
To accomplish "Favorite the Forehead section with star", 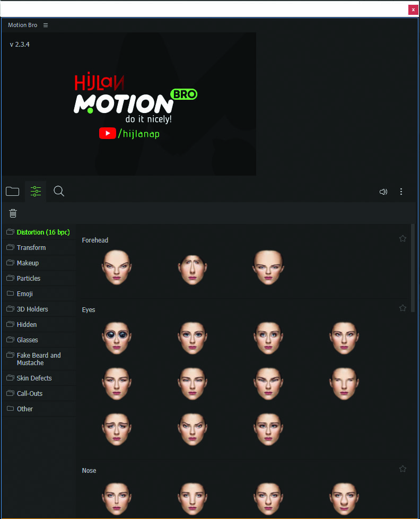I will click(402, 239).
